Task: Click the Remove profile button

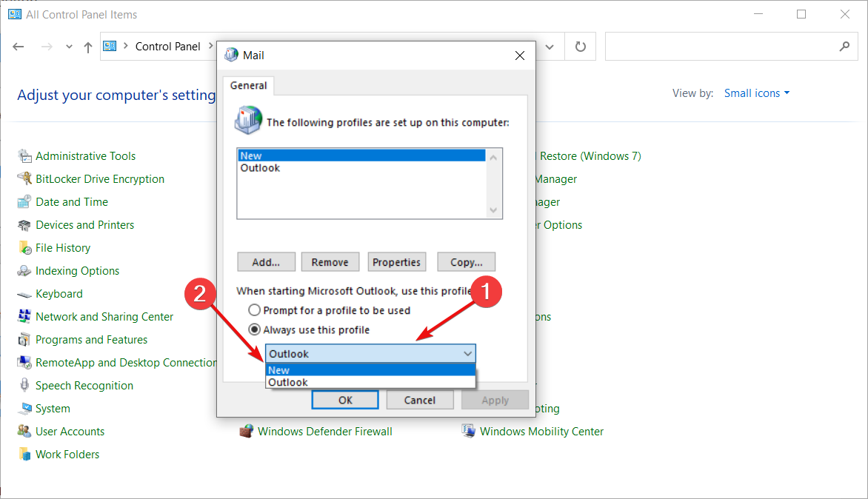Action: coord(330,262)
